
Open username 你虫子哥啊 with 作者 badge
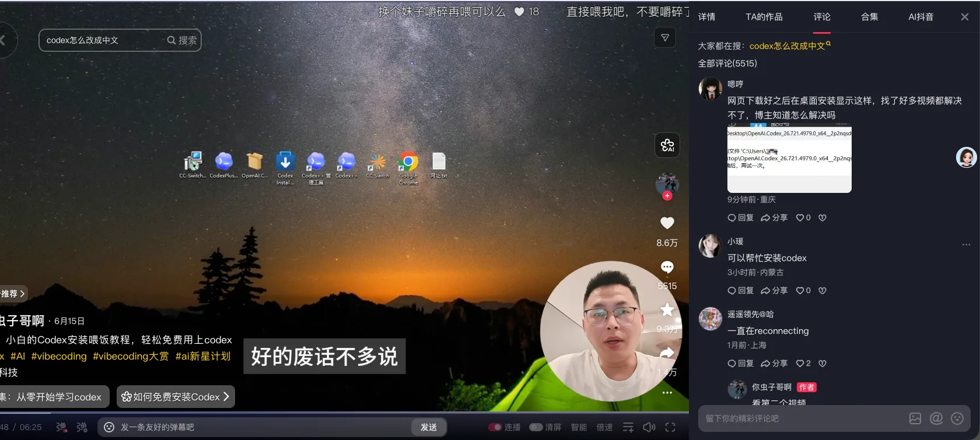coord(772,387)
